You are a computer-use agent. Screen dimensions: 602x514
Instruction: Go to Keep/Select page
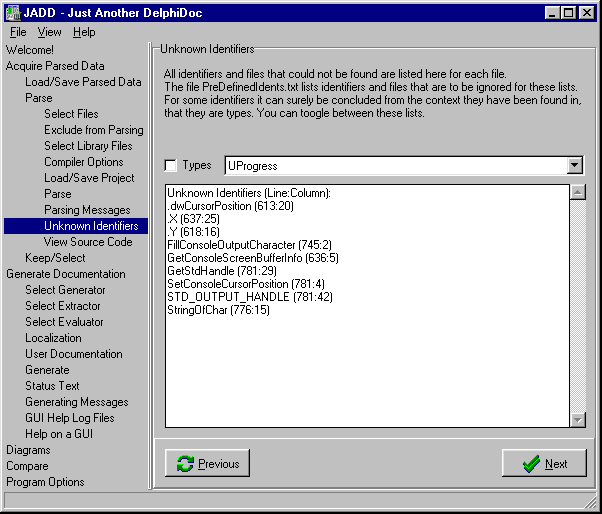55,258
